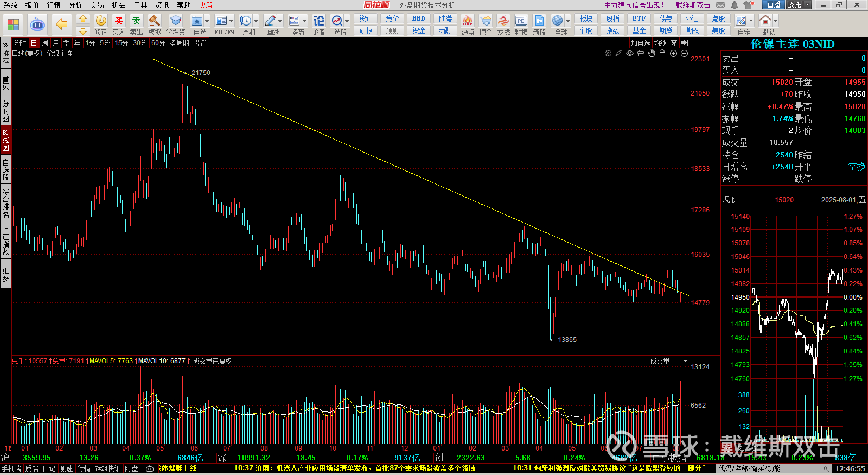Click the notification bell icon in title bar

click(735, 5)
